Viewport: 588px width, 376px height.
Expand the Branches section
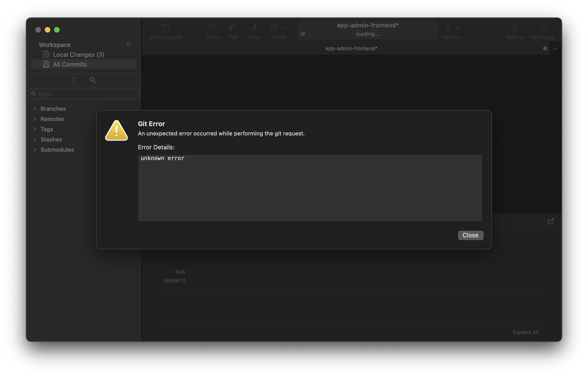point(35,109)
